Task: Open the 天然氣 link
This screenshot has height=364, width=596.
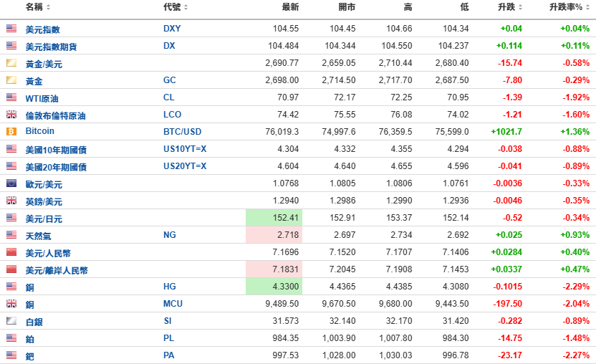Action: coord(38,236)
